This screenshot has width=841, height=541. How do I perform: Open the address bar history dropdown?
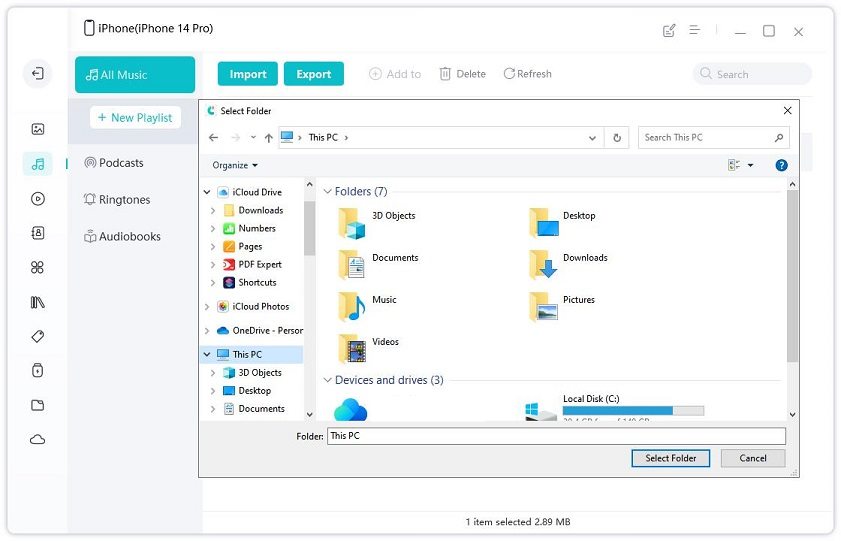pyautogui.click(x=592, y=138)
